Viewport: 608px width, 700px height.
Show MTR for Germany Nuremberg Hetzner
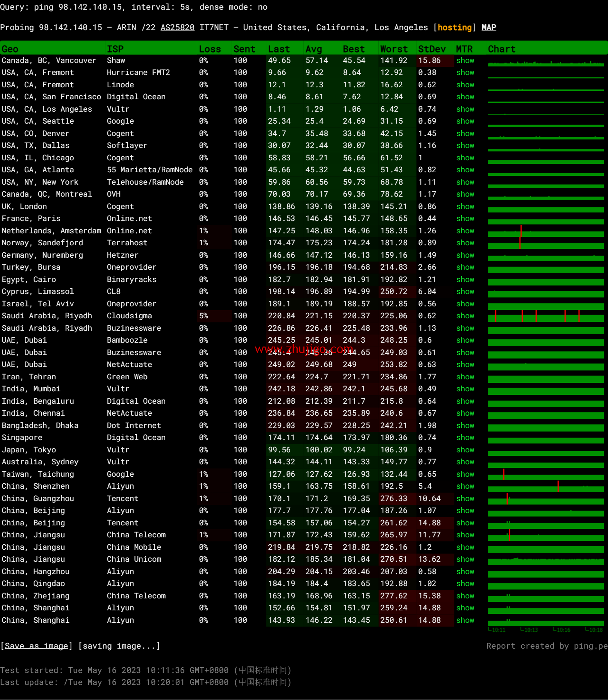coord(465,255)
